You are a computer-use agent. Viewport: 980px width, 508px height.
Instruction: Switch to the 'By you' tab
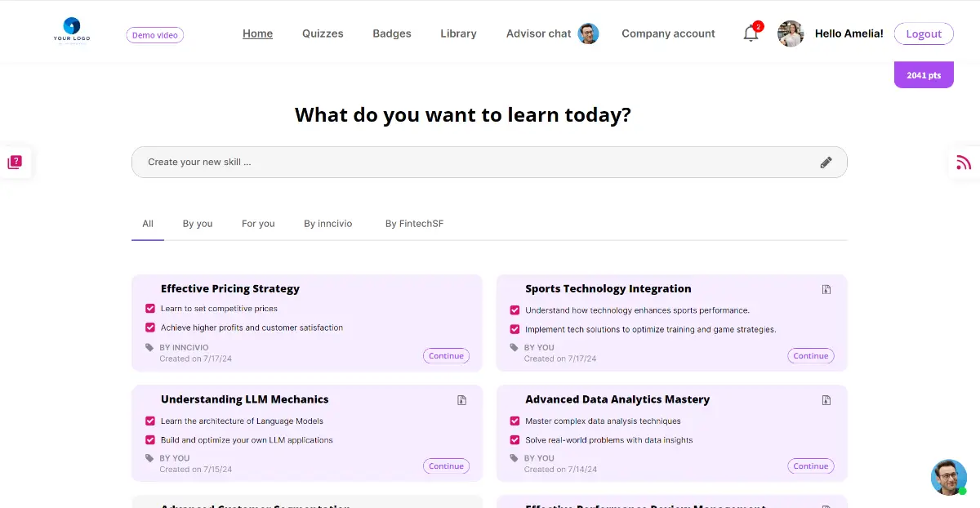click(198, 224)
